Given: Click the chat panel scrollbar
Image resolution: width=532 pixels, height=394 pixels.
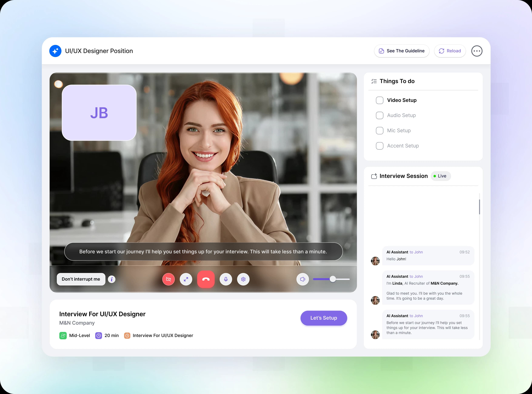Looking at the screenshot, I should point(479,207).
